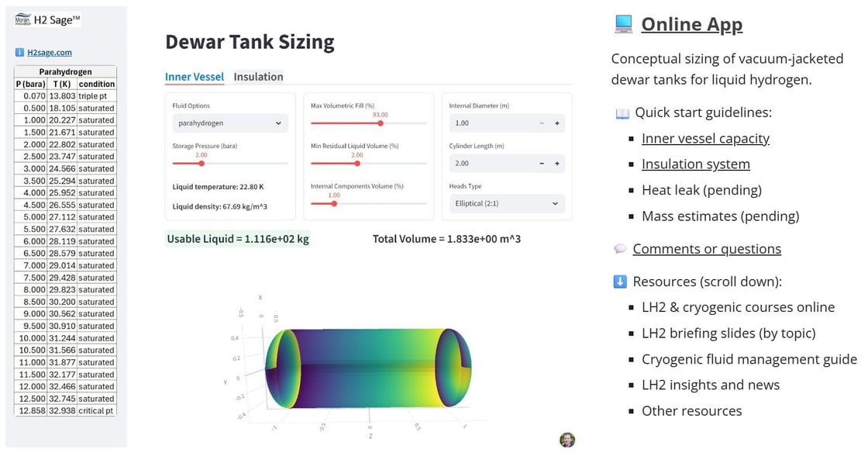Open the parahydrogen Fluid Options dropdown
This screenshot has width=868, height=456.
point(229,123)
